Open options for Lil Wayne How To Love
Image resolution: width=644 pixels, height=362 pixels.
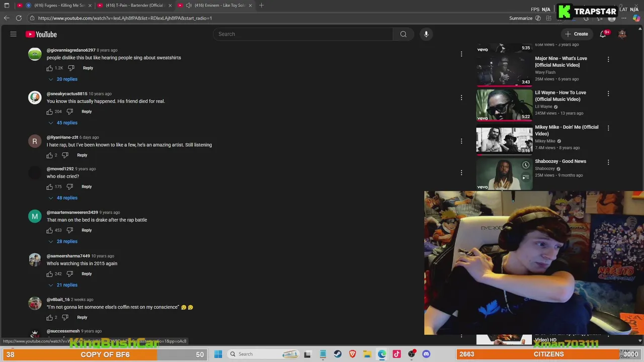point(608,94)
